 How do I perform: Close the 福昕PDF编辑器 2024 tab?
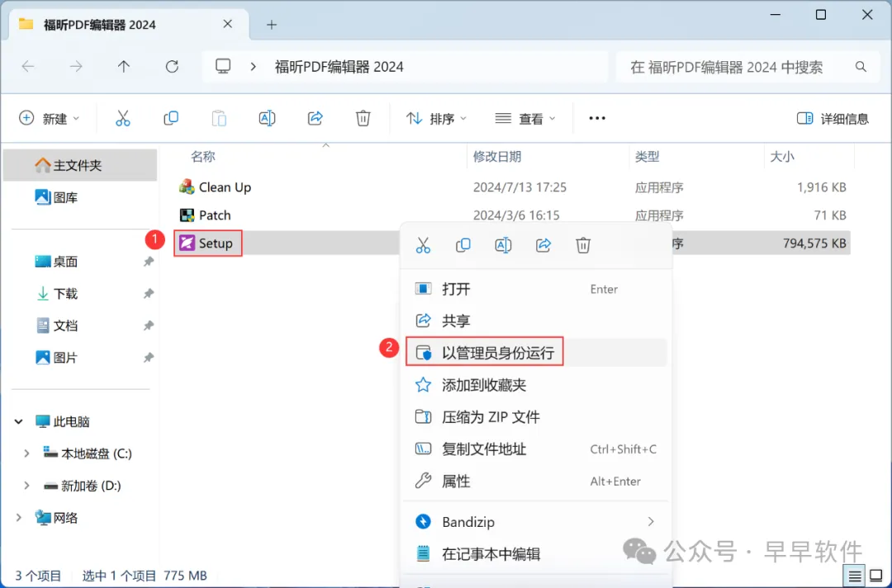tap(228, 24)
